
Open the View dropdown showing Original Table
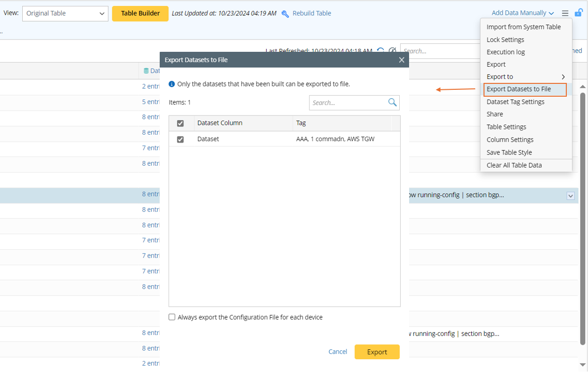point(65,14)
